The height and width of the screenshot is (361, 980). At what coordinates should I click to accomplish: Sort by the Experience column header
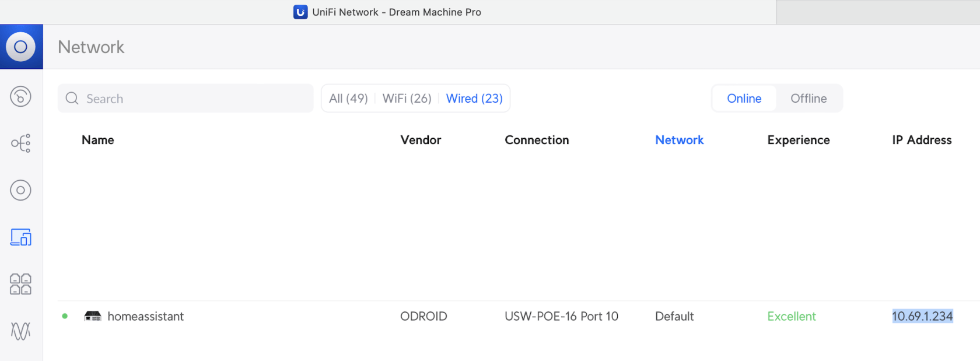[798, 140]
